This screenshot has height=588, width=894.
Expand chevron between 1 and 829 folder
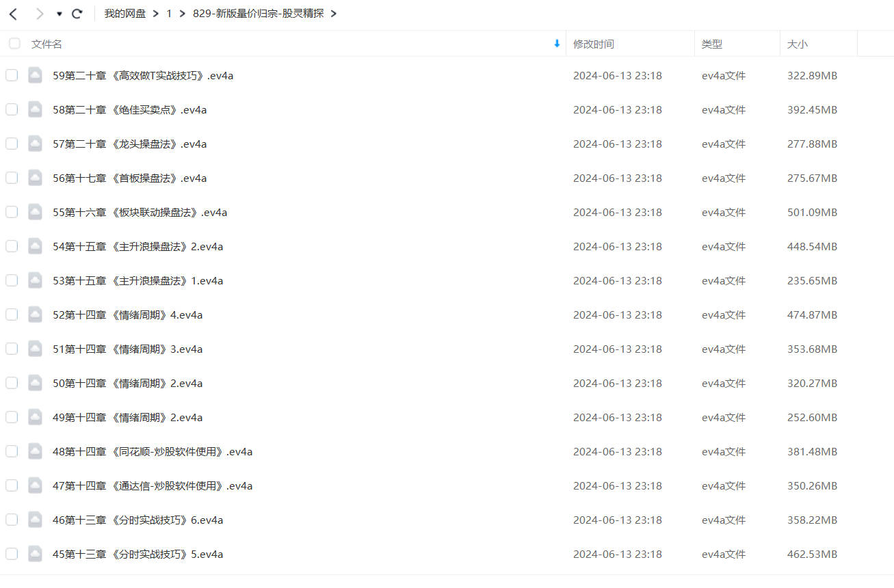click(183, 14)
